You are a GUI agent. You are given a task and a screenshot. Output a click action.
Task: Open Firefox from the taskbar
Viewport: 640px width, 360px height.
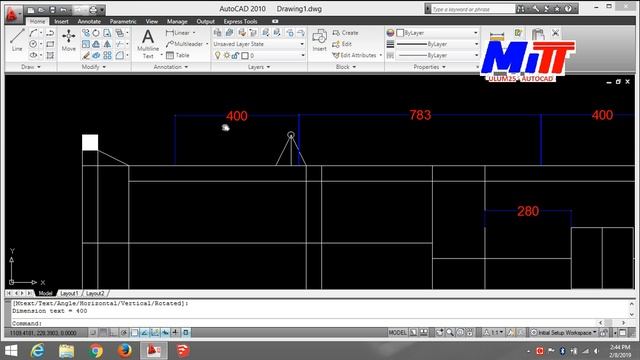124,351
